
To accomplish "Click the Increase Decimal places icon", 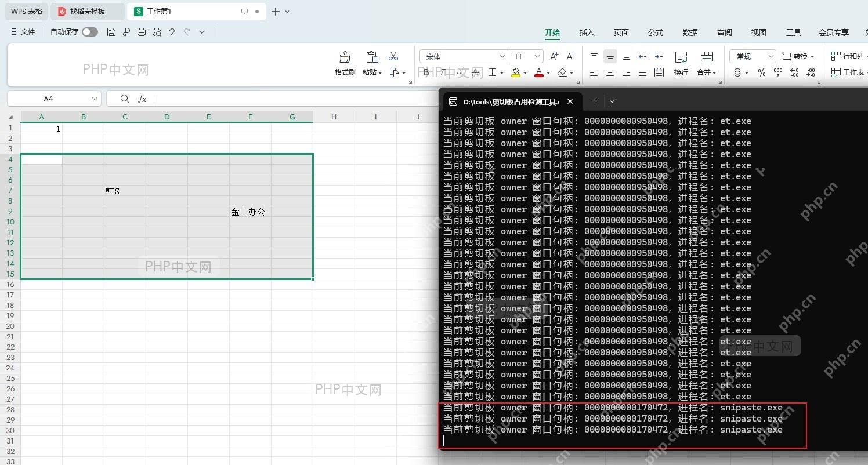I will (794, 72).
